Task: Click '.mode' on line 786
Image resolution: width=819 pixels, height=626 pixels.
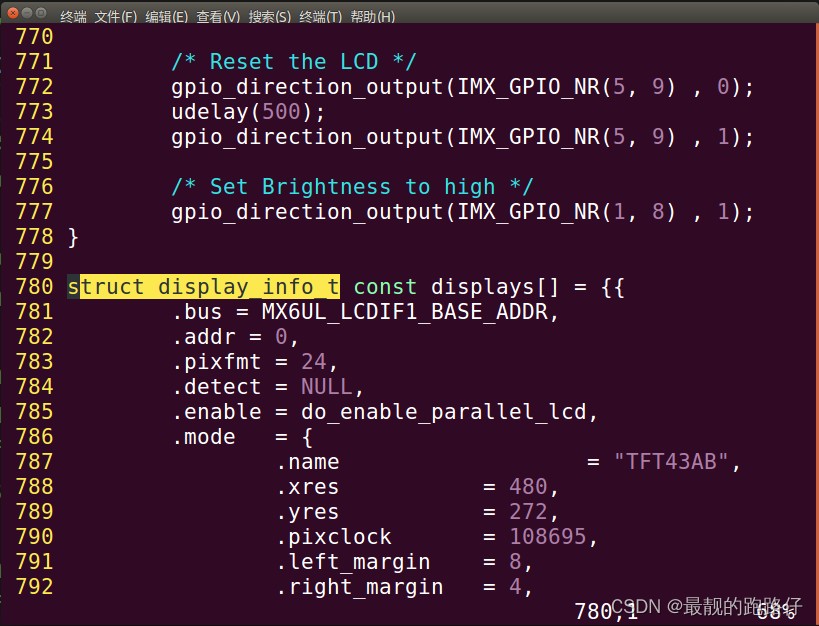Action: [204, 437]
